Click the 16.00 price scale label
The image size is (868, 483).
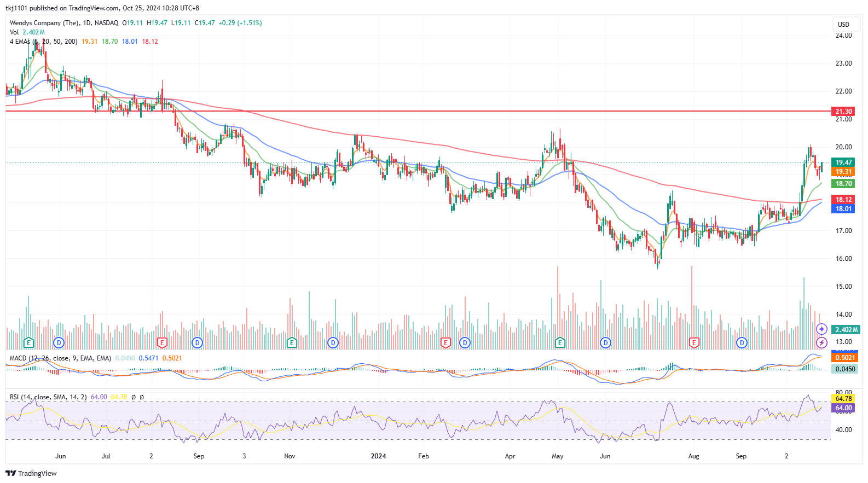(843, 259)
